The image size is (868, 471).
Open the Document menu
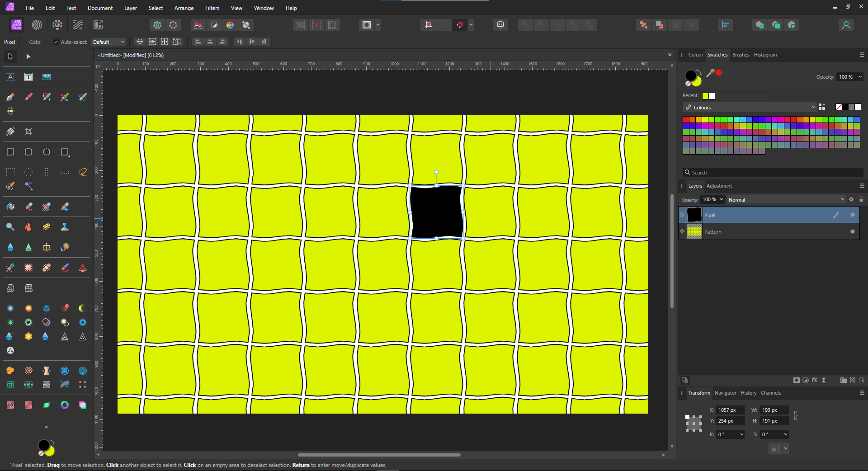click(x=100, y=8)
